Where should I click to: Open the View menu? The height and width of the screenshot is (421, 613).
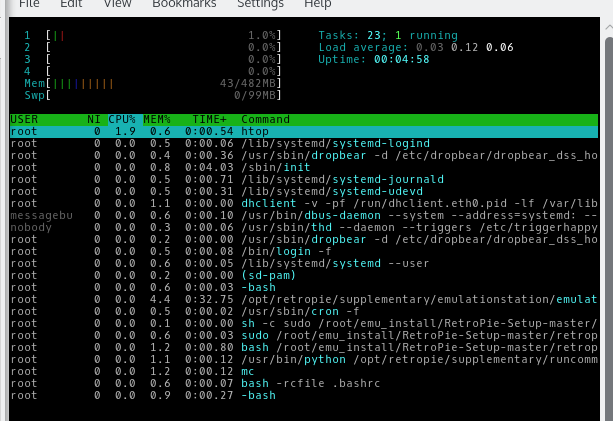[117, 4]
